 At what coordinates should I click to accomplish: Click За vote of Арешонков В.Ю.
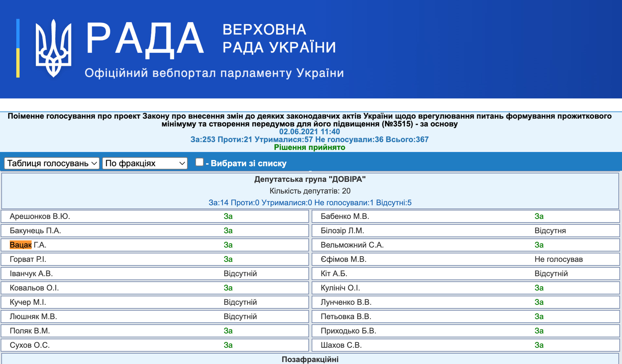228,216
